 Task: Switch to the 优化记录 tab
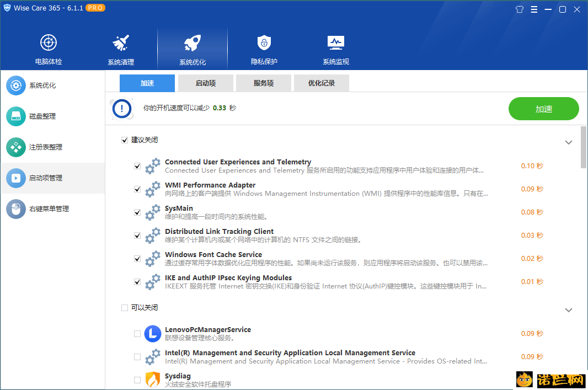pyautogui.click(x=322, y=83)
